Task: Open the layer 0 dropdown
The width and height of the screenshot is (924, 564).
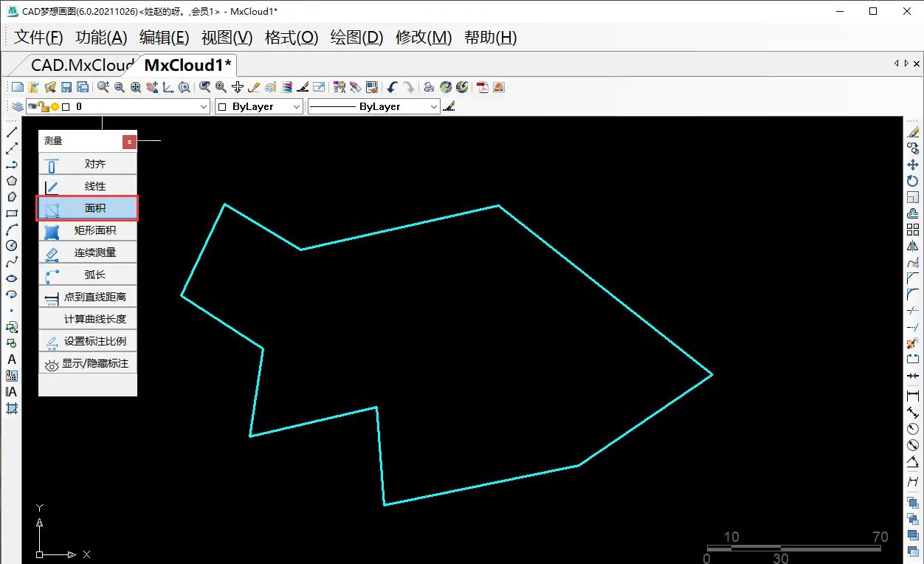Action: 204,107
